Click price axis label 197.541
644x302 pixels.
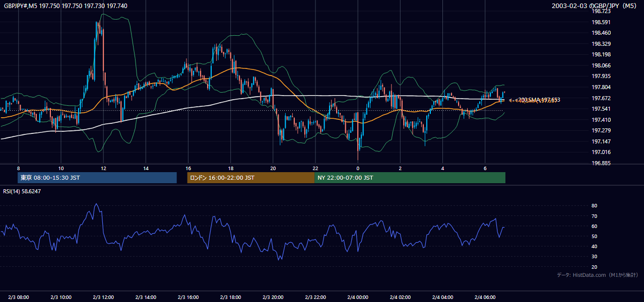[601, 109]
